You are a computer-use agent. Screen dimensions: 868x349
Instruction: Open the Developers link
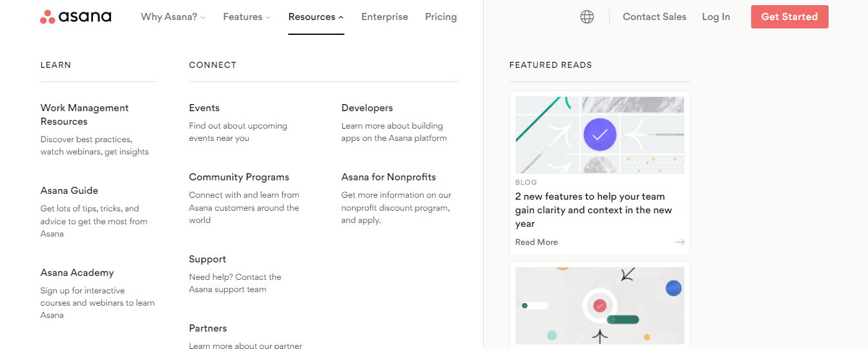(367, 108)
